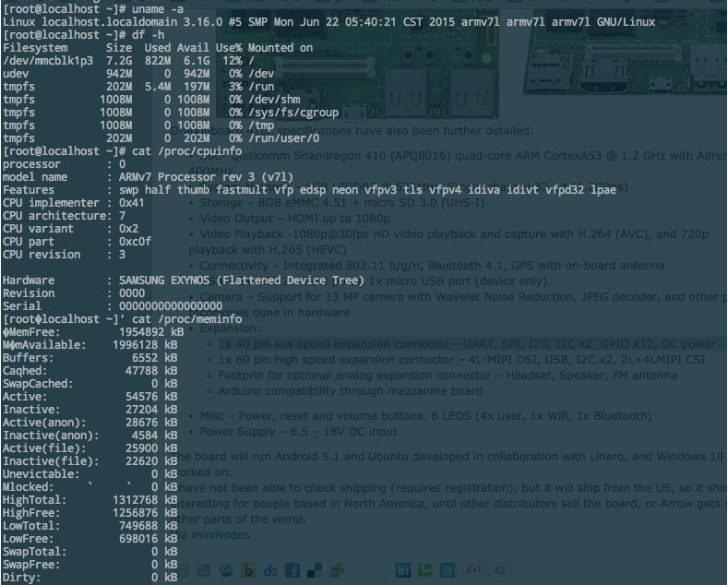Click the 'Mounted on' column header
This screenshot has height=585, width=728.
click(280, 48)
